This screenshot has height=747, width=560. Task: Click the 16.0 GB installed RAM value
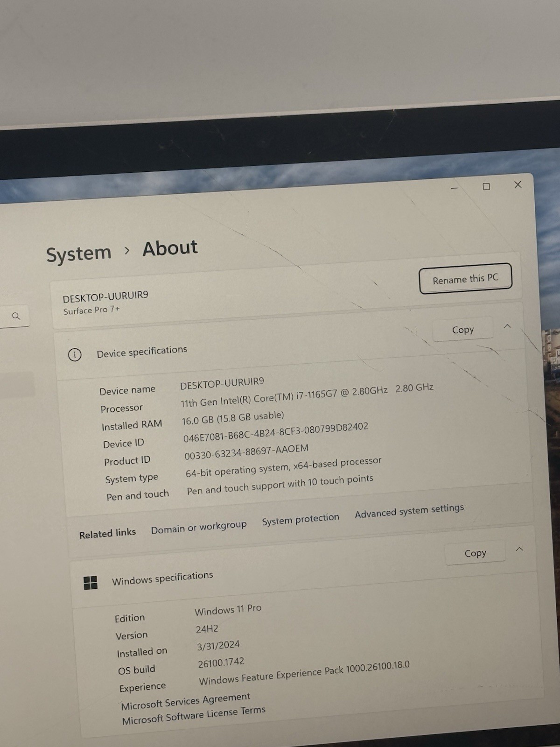233,417
